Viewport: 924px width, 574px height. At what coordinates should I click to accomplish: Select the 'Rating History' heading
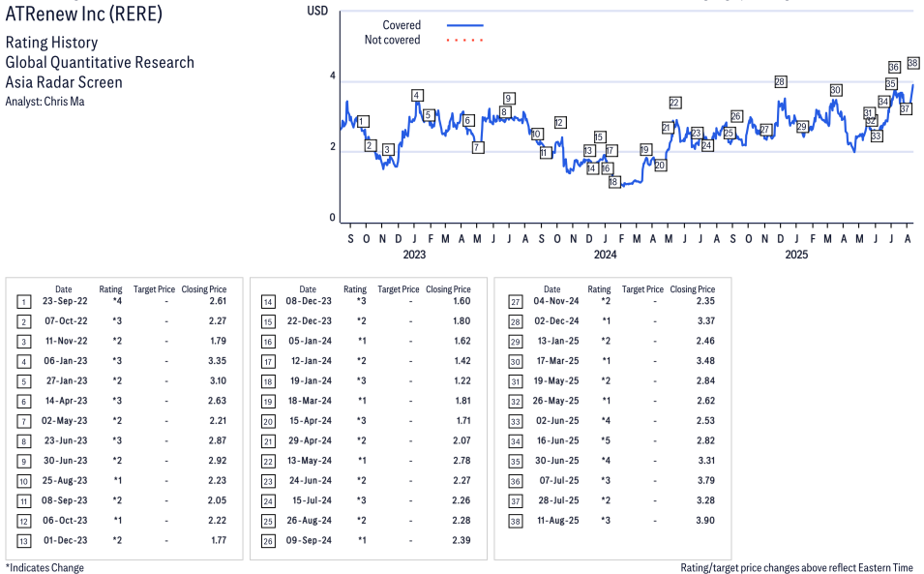(x=52, y=43)
